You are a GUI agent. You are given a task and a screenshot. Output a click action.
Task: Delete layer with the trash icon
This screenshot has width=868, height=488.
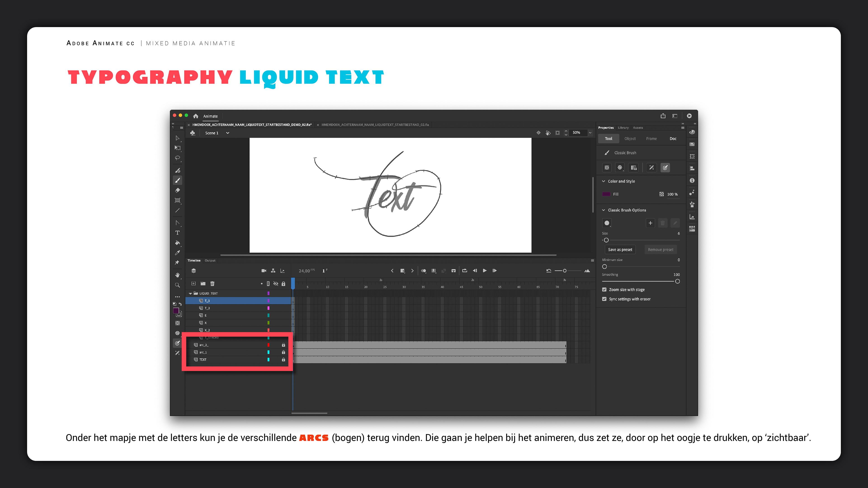212,284
